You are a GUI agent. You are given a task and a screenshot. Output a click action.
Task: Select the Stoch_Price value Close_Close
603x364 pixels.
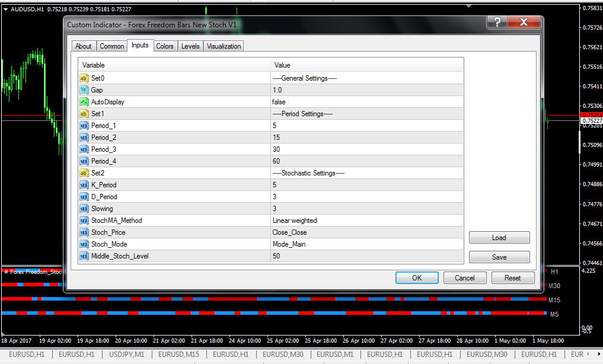pyautogui.click(x=289, y=232)
